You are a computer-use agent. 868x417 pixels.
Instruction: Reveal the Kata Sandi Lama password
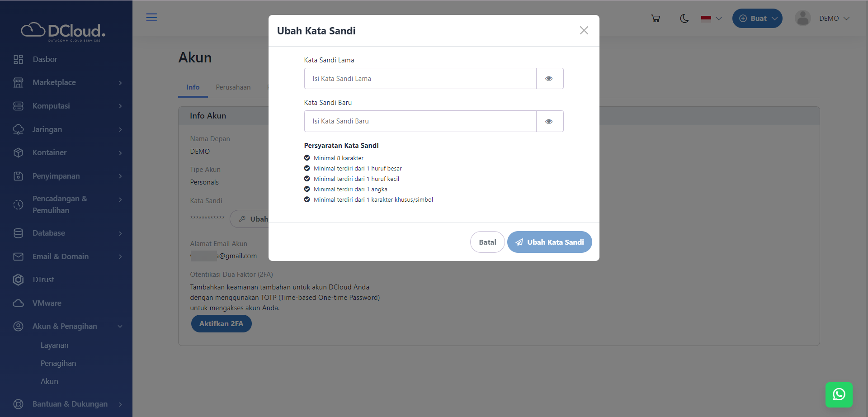549,78
